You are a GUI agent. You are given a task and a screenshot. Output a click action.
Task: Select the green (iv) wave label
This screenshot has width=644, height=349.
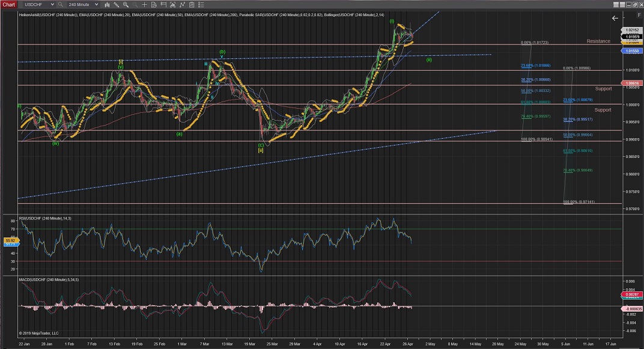[x=55, y=144]
